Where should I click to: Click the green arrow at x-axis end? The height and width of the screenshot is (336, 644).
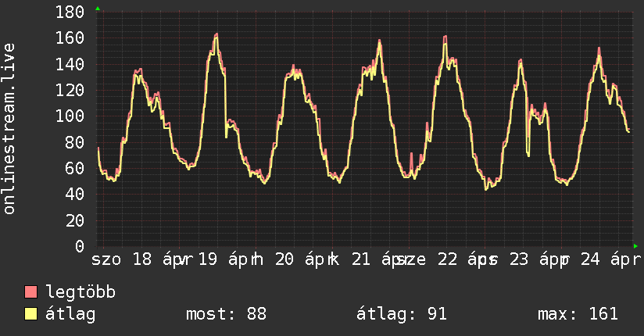(635, 246)
